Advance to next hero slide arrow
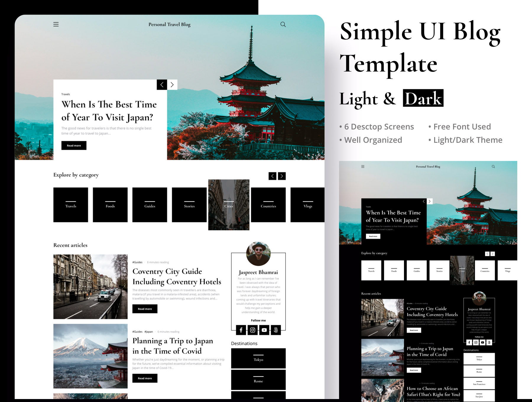This screenshot has height=402, width=532. click(172, 85)
